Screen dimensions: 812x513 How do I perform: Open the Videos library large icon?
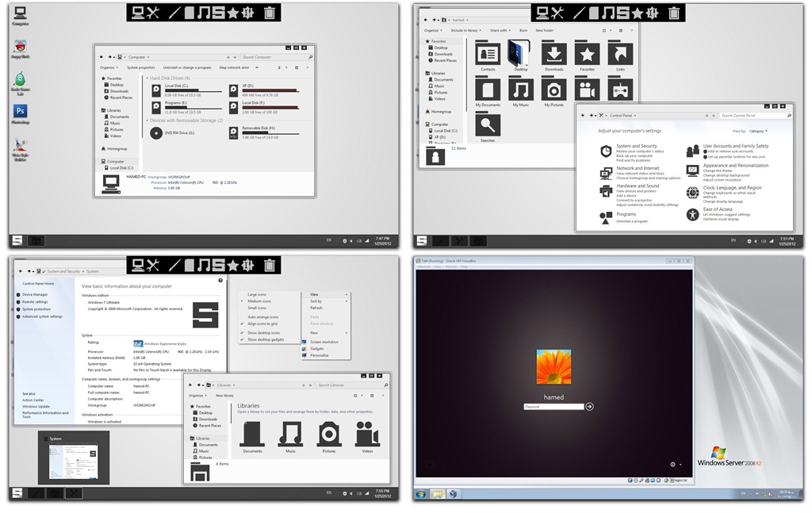coord(367,434)
